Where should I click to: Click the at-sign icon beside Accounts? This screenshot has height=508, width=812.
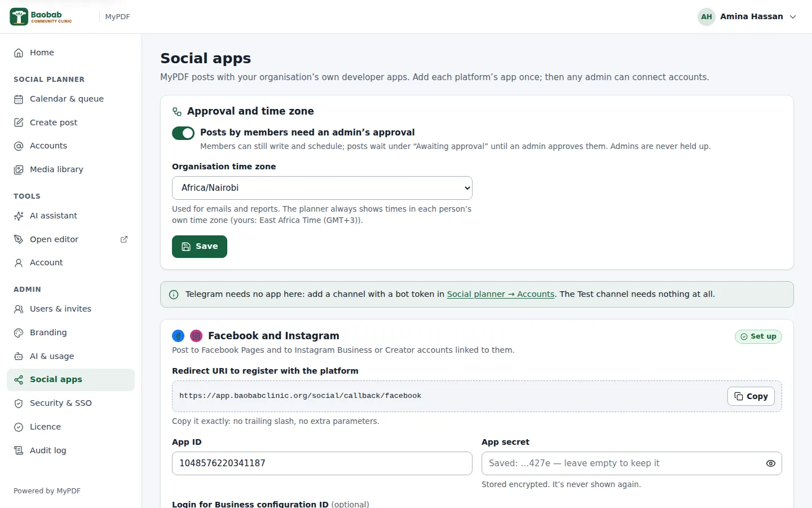[x=19, y=146]
